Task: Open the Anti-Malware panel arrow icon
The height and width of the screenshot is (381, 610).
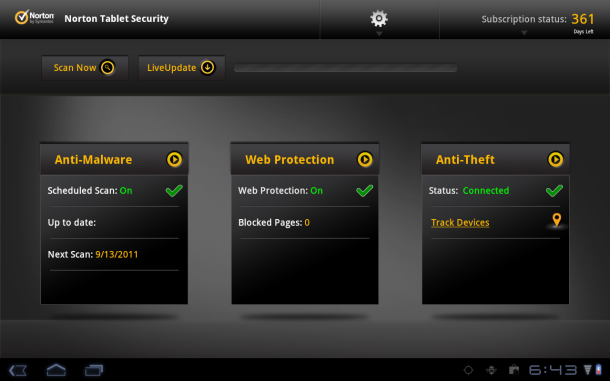Action: 174,160
